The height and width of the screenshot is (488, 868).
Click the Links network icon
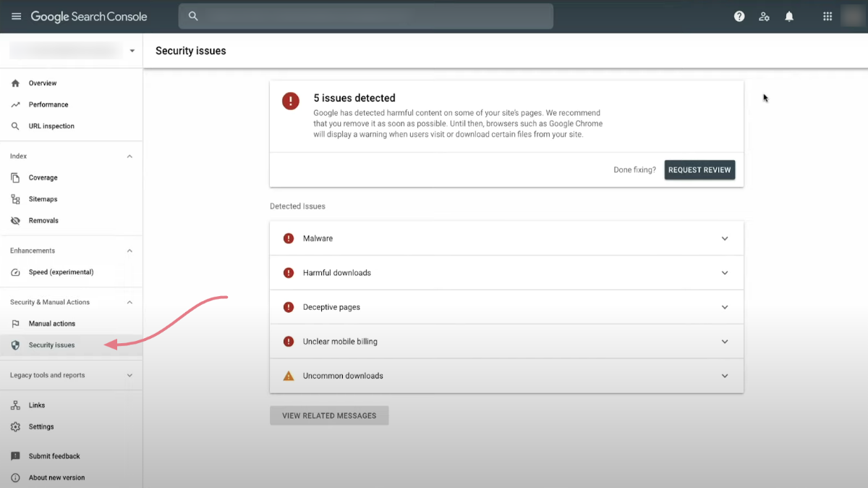(x=15, y=405)
